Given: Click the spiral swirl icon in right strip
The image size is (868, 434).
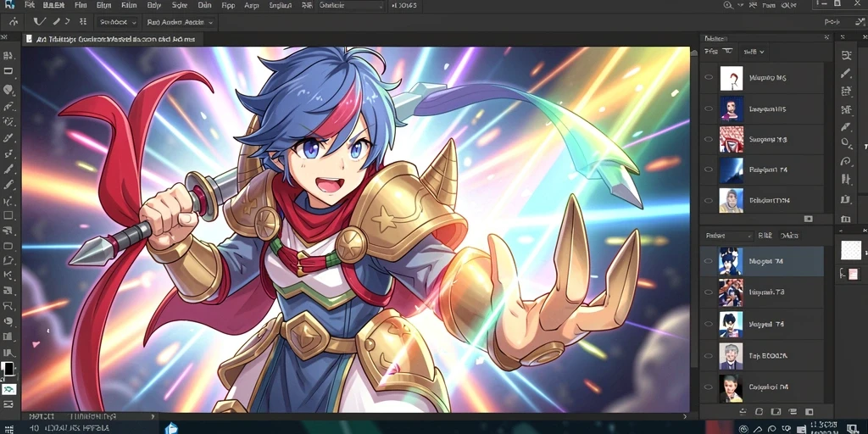Looking at the screenshot, I should [x=845, y=162].
